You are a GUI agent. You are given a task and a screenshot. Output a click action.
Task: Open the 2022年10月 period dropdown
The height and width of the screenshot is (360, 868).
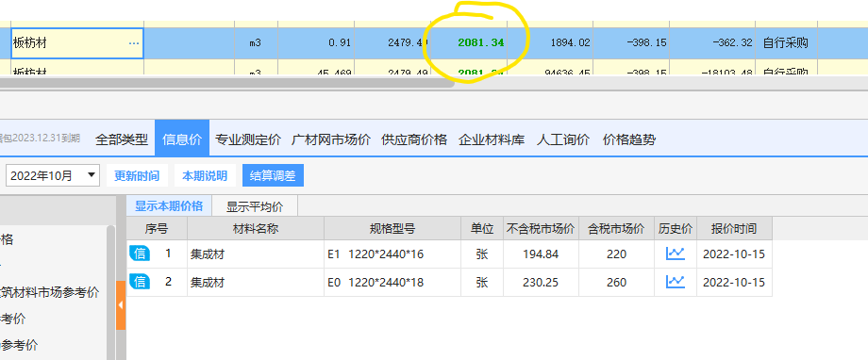(53, 176)
